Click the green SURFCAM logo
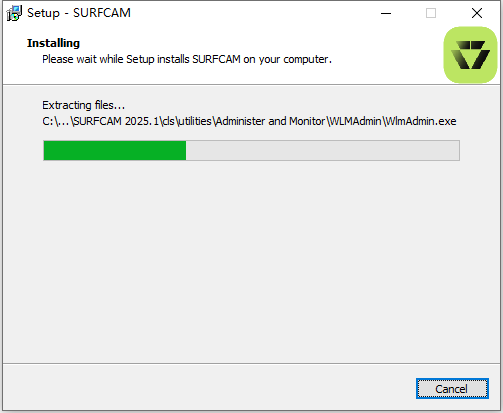 (470, 55)
